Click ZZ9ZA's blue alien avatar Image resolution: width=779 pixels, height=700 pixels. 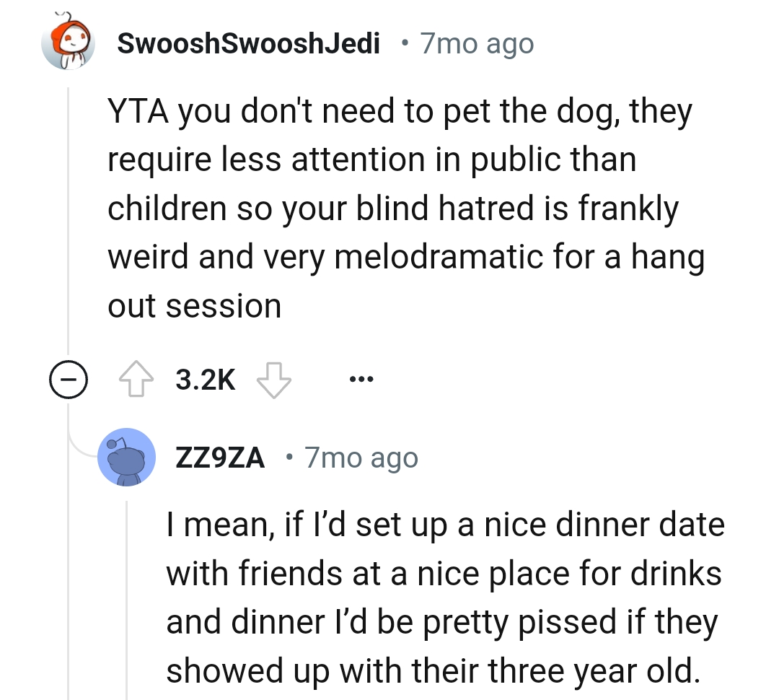coord(127,457)
